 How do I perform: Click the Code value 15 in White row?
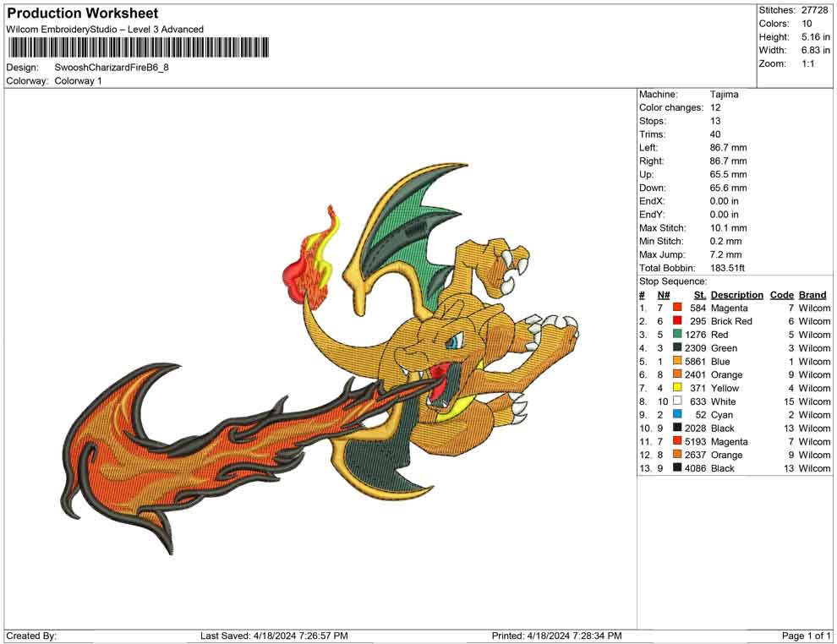coord(789,401)
